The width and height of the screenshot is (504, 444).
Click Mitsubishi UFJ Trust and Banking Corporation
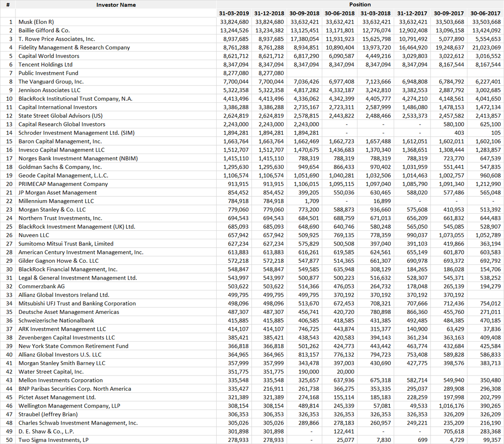coord(77,303)
